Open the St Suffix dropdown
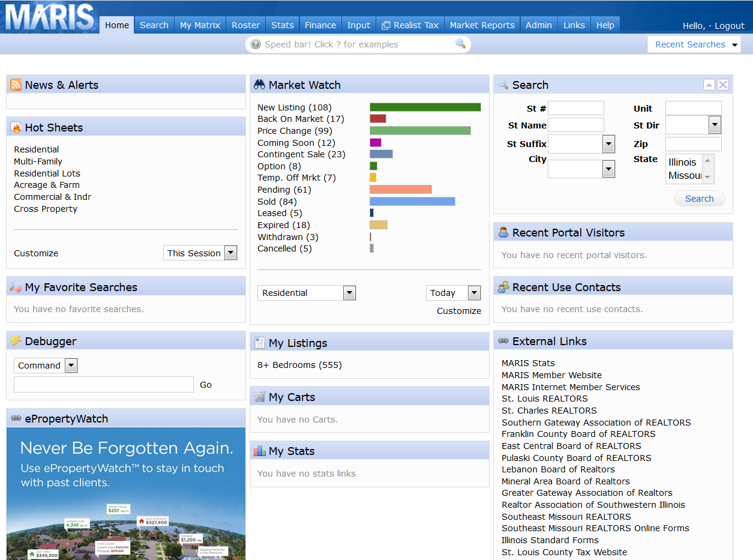The height and width of the screenshot is (560, 753). (608, 144)
